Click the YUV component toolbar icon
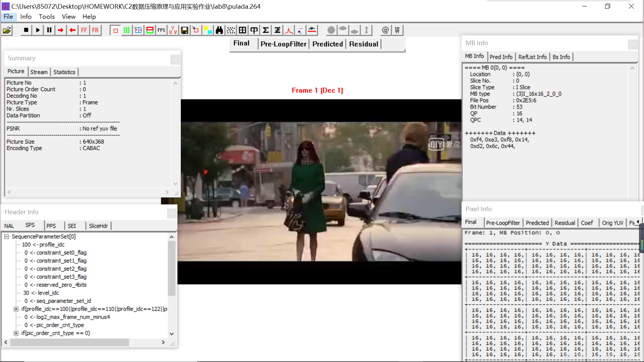The image size is (644, 362). tap(173, 31)
